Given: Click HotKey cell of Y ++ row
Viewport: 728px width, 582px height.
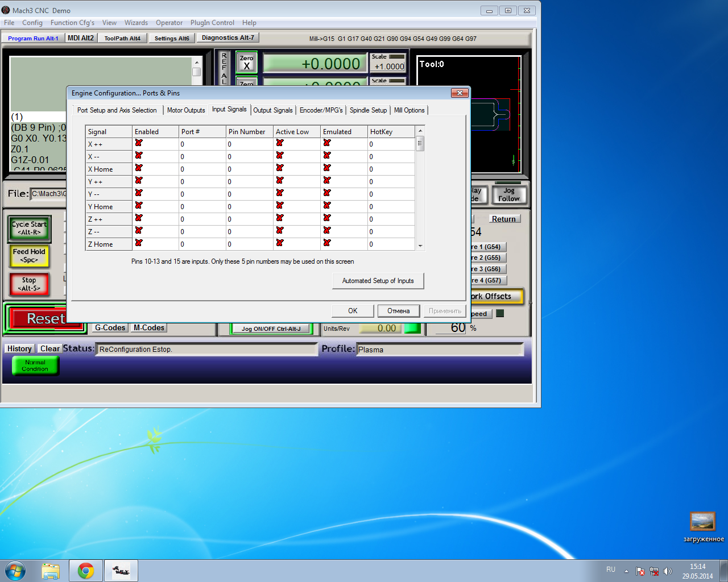Looking at the screenshot, I should point(391,181).
